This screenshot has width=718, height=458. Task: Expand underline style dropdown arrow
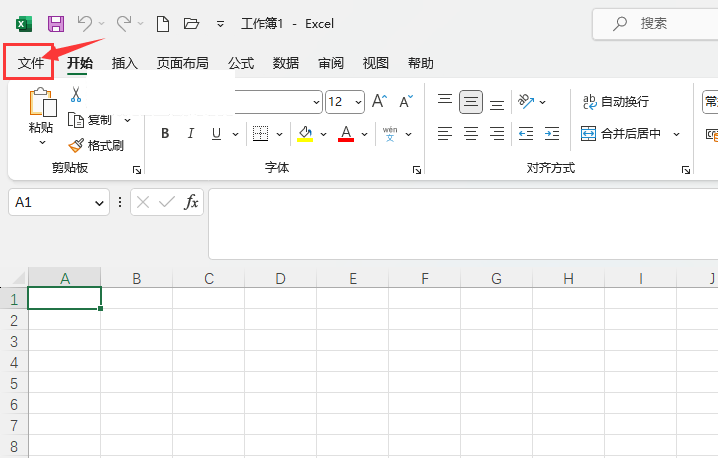[x=235, y=134]
